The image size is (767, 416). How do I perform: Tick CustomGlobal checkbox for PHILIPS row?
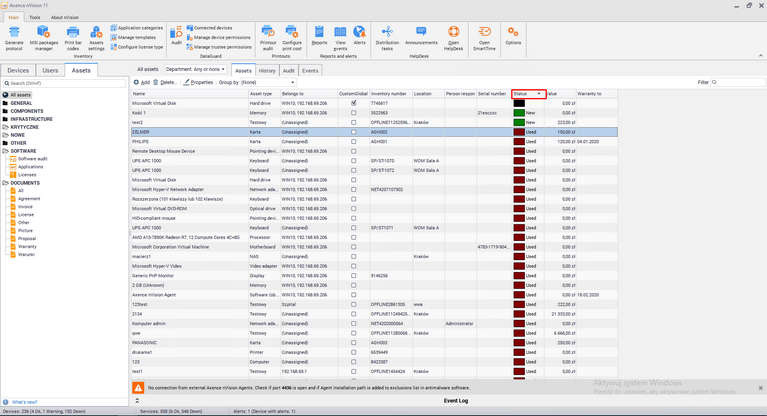[353, 142]
